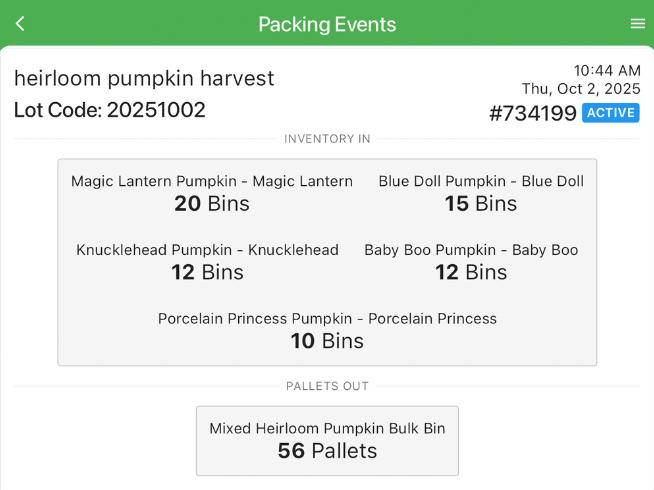Viewport: 654px width, 490px height.
Task: Click the 10:44 AM timestamp
Action: (607, 70)
